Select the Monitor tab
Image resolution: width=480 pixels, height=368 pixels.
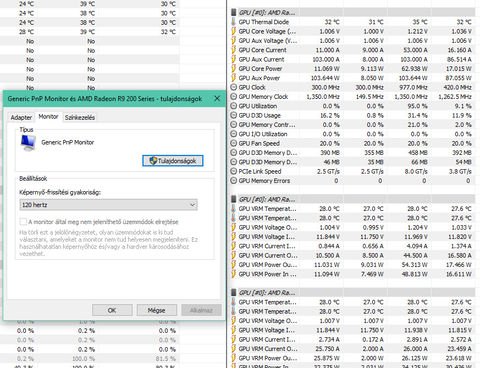pyautogui.click(x=48, y=117)
